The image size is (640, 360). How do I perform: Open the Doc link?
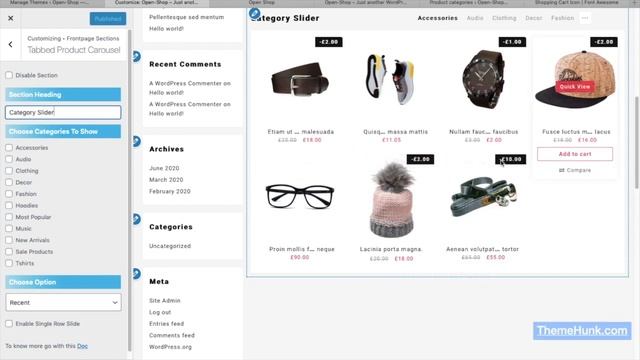pos(82,346)
